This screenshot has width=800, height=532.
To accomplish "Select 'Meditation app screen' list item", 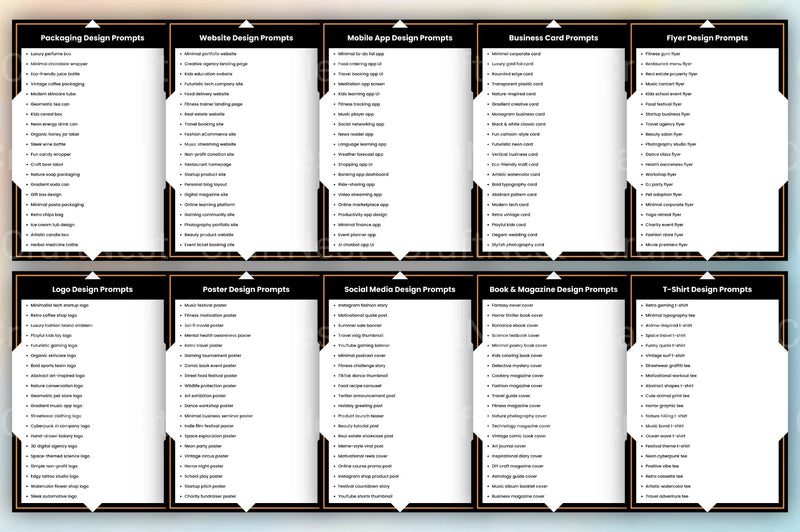I will coord(361,84).
